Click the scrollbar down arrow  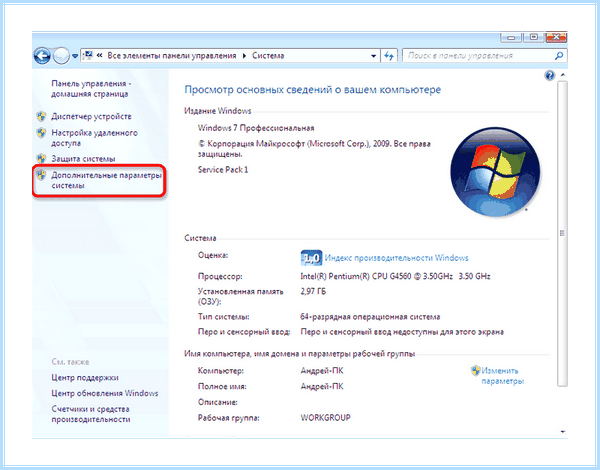point(562,432)
